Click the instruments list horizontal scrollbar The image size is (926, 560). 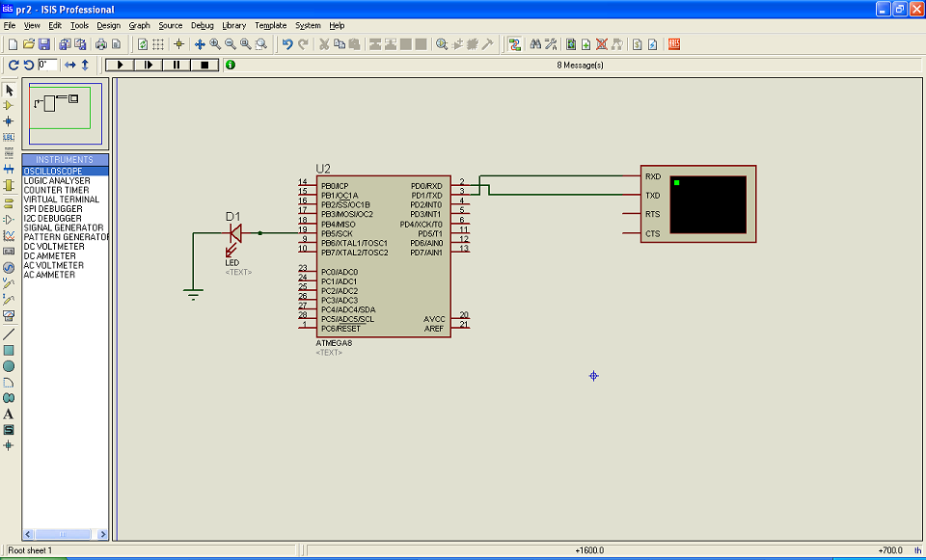(65, 534)
